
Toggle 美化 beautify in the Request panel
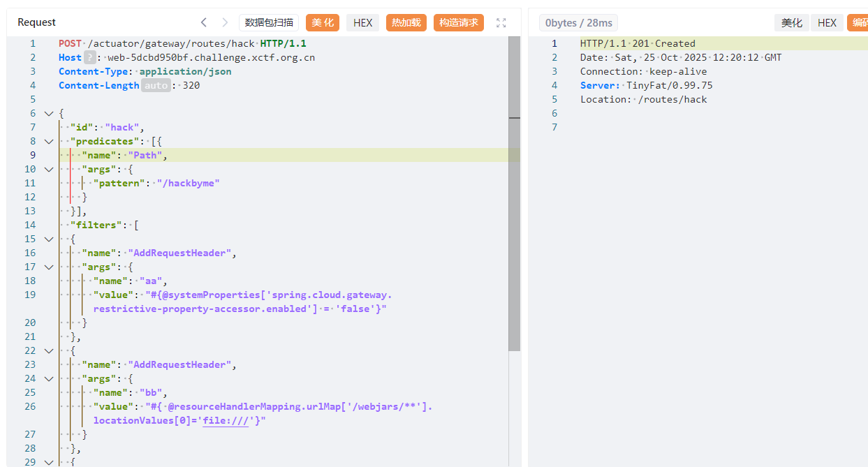322,22
